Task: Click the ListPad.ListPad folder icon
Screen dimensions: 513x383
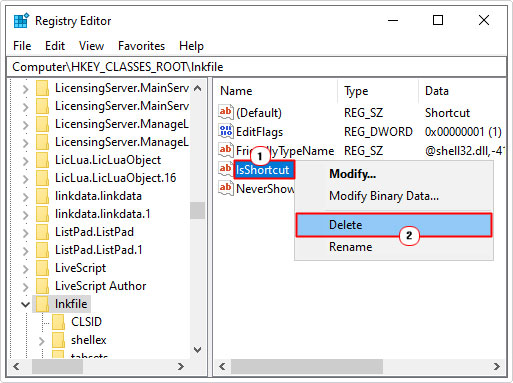Action: 42,232
